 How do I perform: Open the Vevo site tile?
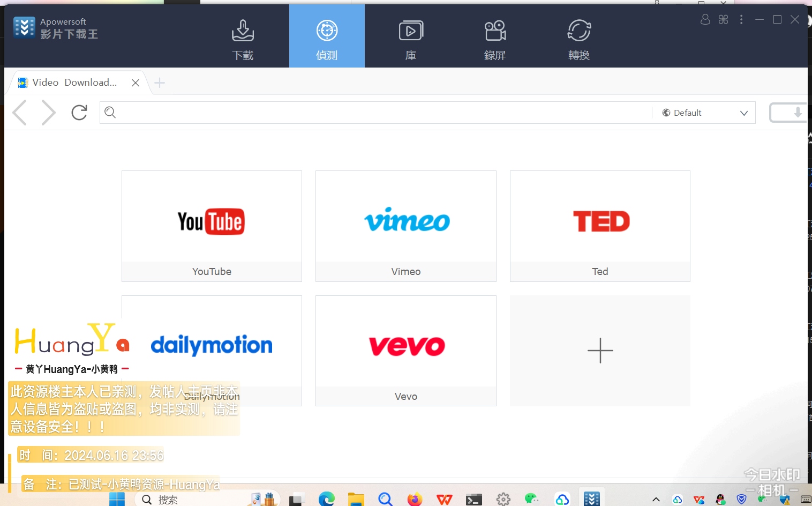coord(406,351)
